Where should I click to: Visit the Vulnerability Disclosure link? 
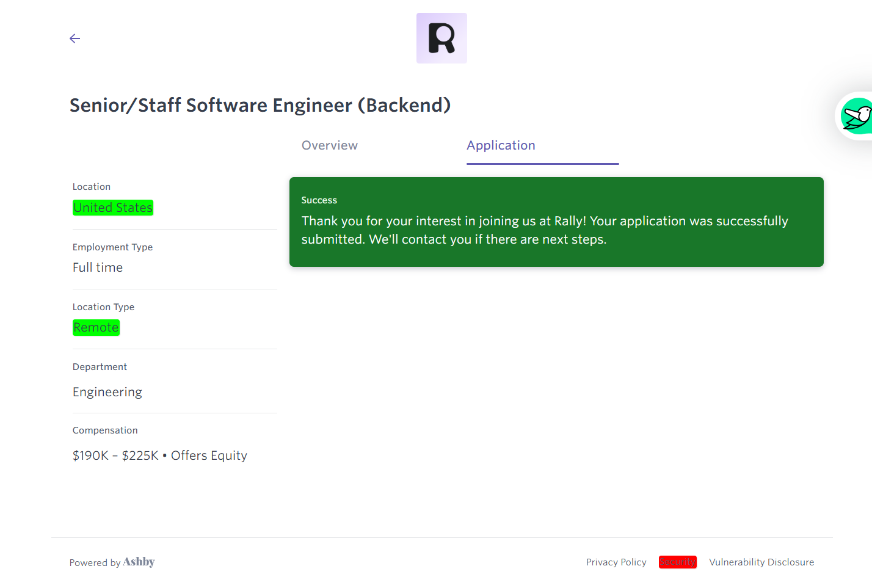(761, 562)
